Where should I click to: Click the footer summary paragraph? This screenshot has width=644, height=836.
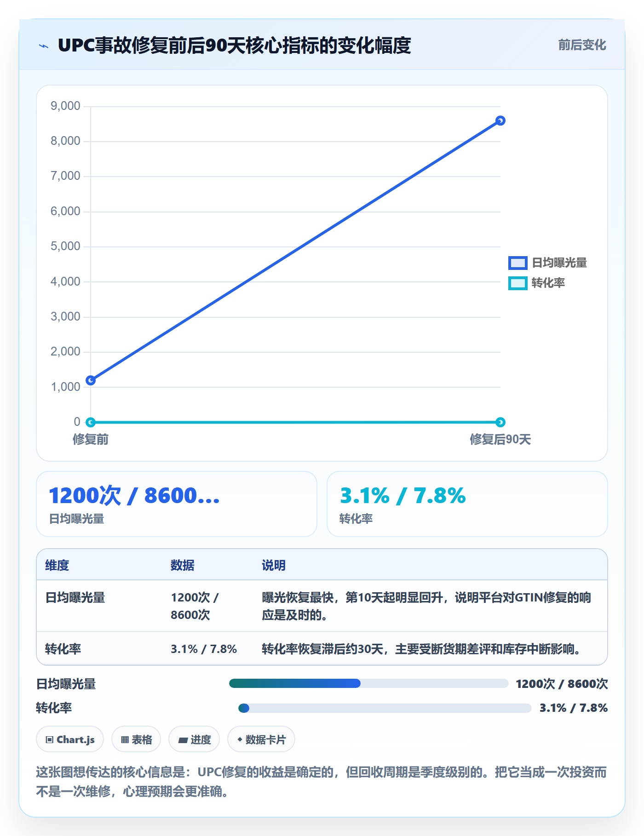(322, 781)
